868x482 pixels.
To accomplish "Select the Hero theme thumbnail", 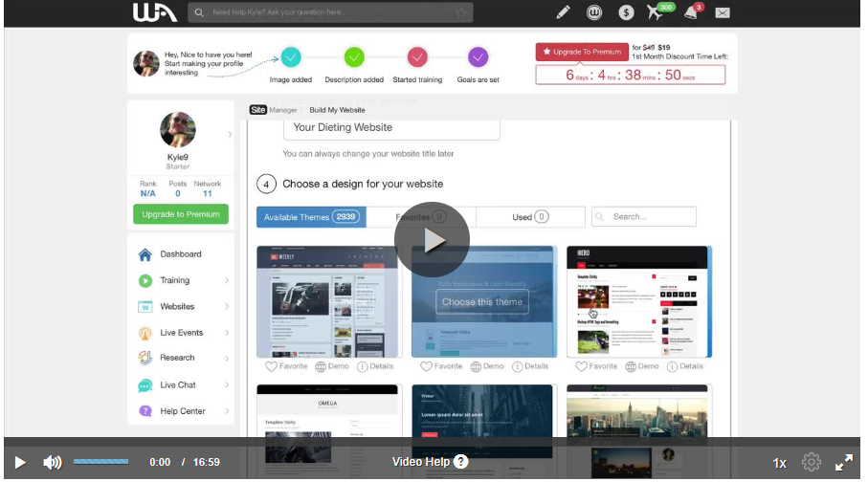I will coord(639,301).
